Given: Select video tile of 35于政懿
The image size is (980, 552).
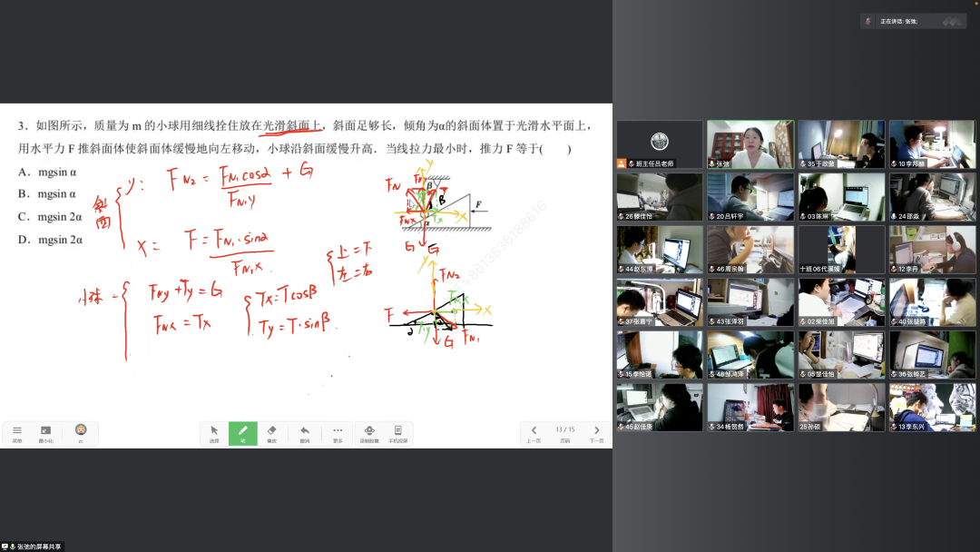Looking at the screenshot, I should (841, 144).
